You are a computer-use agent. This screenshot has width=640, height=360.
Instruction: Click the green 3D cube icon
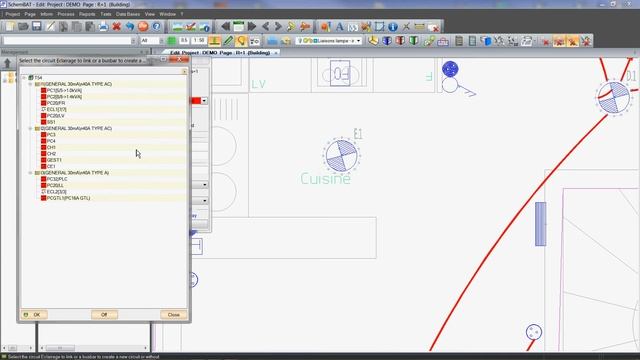pyautogui.click(x=413, y=41)
